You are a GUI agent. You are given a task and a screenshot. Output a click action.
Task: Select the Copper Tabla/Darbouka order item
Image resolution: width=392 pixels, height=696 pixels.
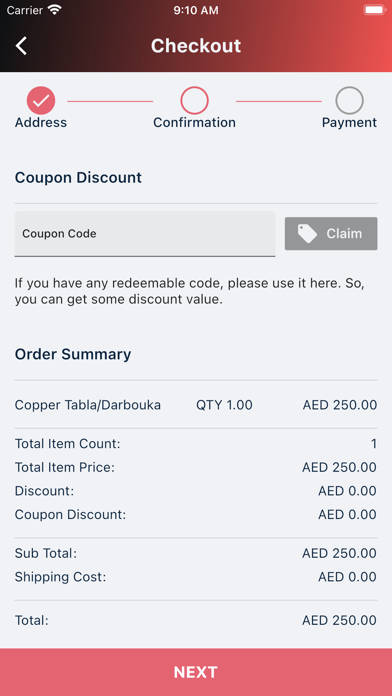tap(196, 405)
